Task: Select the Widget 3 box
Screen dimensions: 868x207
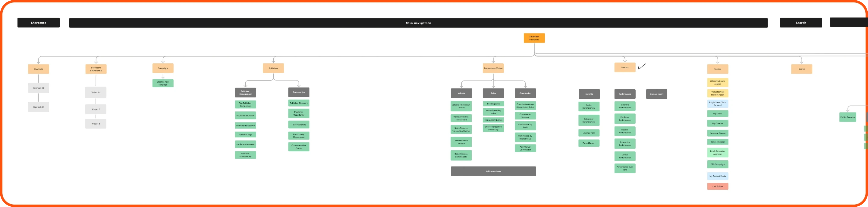Action: click(96, 124)
